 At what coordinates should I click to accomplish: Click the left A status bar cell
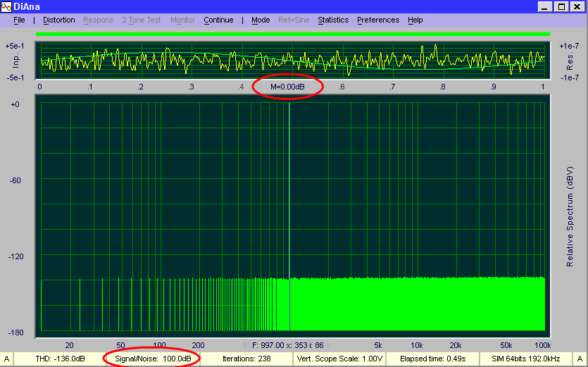coord(6,359)
